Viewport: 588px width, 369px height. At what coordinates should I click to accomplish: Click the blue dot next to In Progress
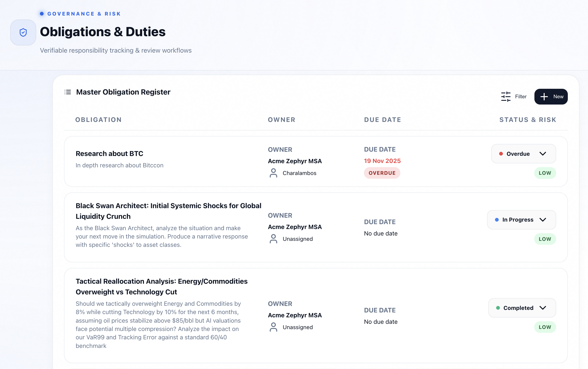point(496,220)
